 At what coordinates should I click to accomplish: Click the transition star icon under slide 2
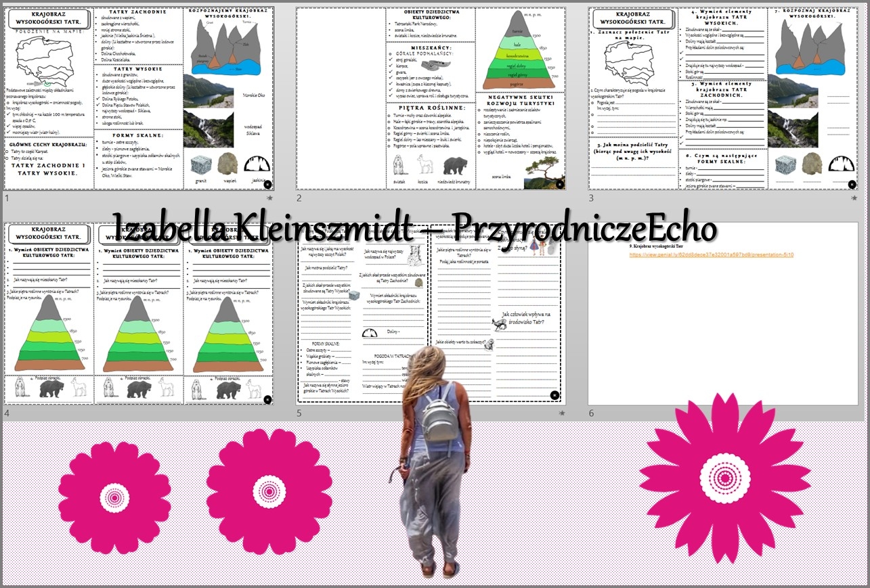coord(562,198)
